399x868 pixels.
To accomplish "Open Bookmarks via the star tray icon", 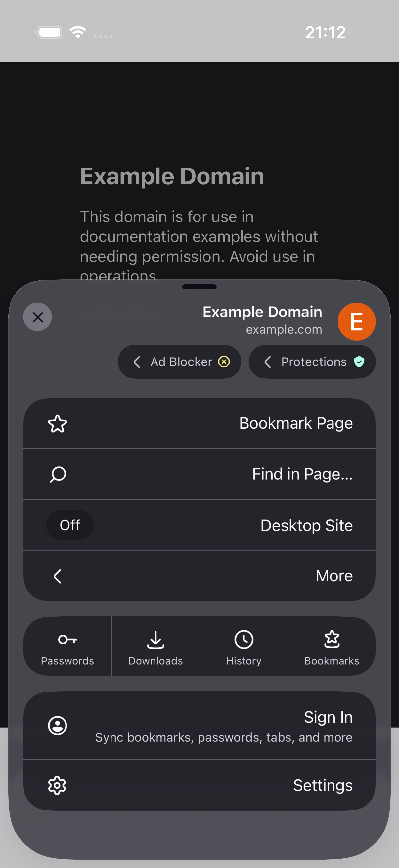I will point(332,639).
